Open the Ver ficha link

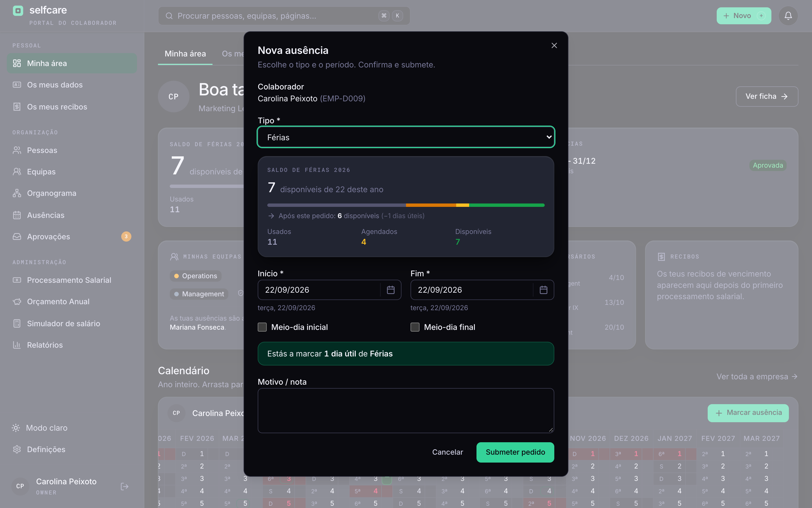[x=767, y=97]
